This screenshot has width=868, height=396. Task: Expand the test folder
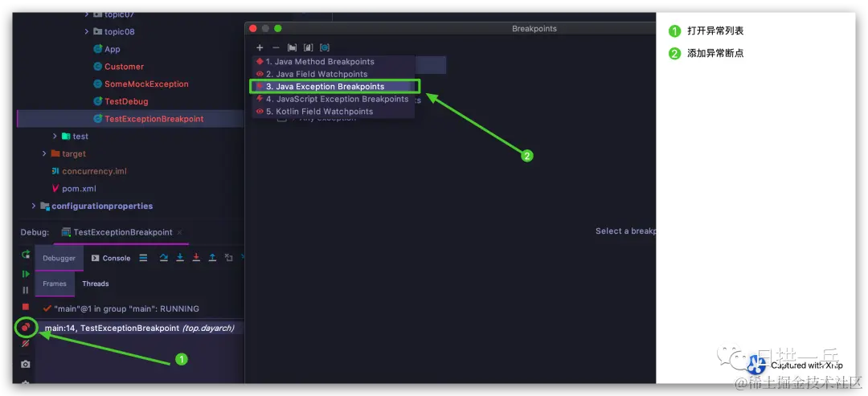[x=55, y=136]
